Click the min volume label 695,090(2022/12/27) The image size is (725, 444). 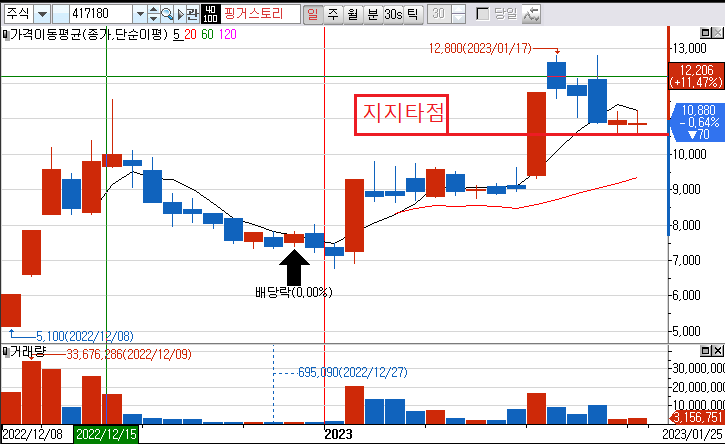353,372
